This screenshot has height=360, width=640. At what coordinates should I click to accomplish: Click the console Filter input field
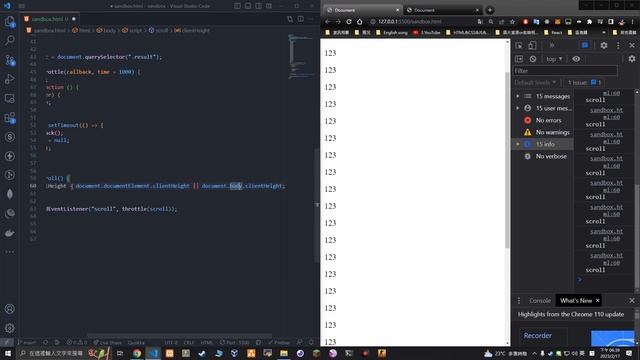point(565,71)
